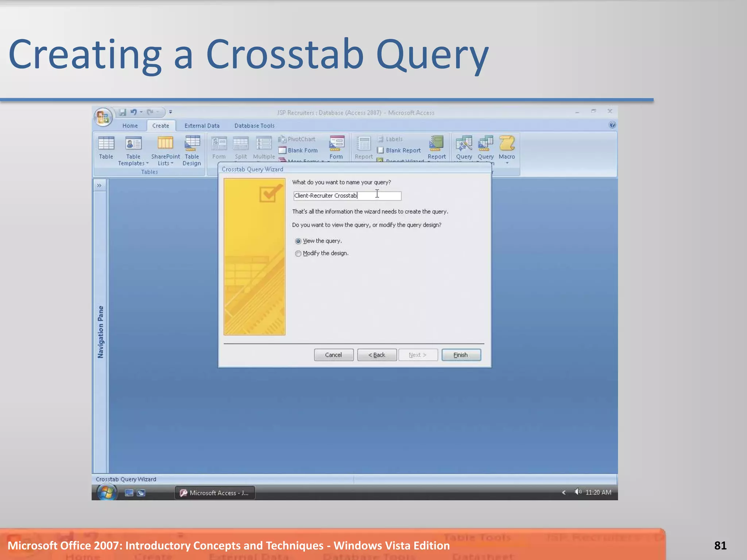This screenshot has width=747, height=560.
Task: Click Switch between windows icon
Action: point(141,493)
